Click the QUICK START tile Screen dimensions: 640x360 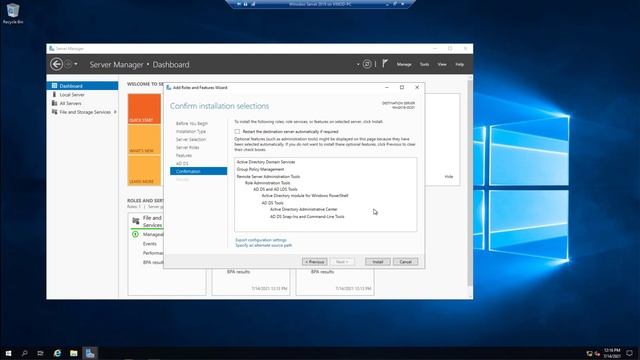[144, 109]
